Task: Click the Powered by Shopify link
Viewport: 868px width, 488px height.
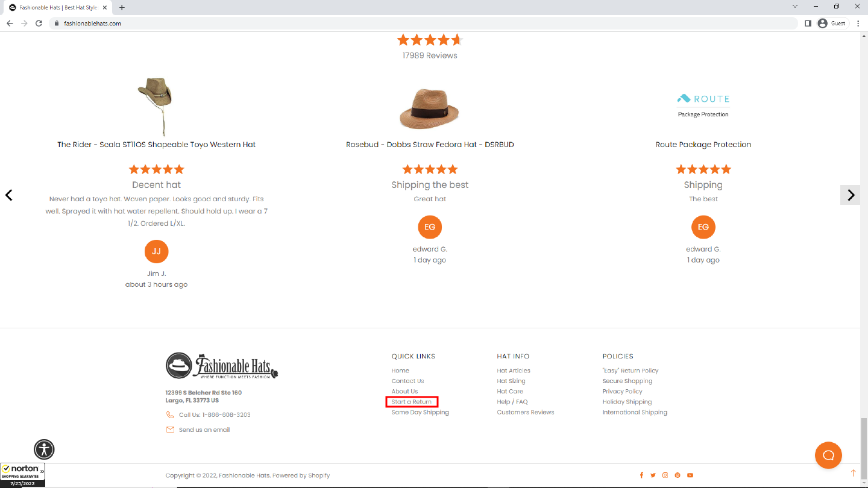Action: pos(301,475)
